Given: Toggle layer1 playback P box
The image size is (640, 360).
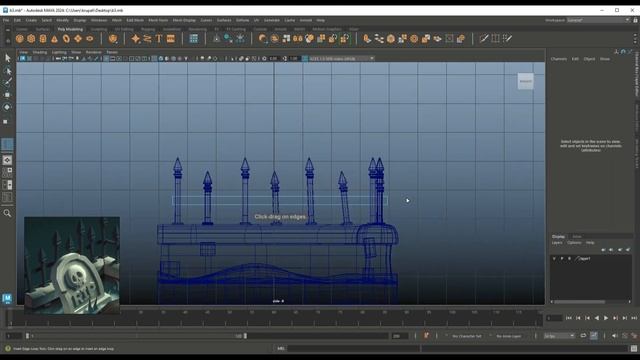Looking at the screenshot, I should (562, 258).
